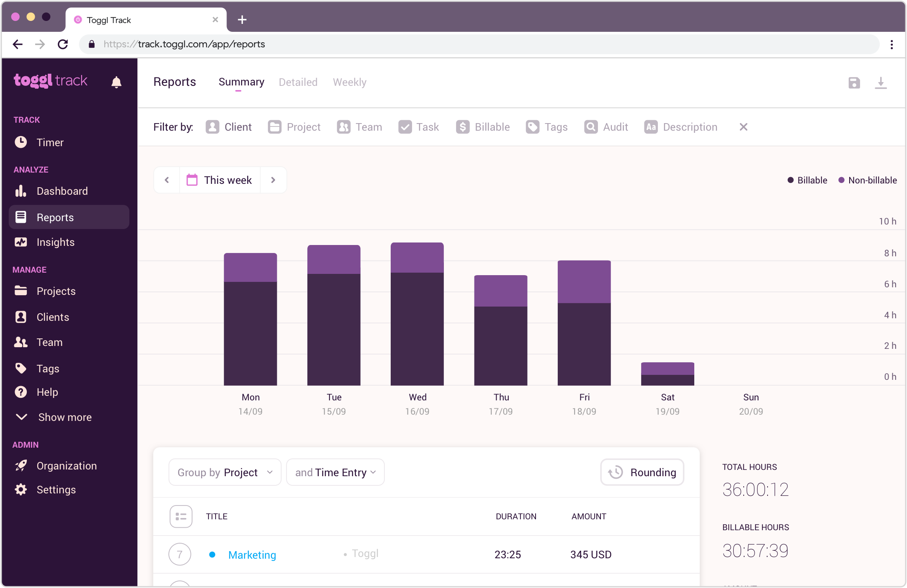Open the Time Entry grouping dropdown
This screenshot has height=588, width=907.
(x=335, y=472)
